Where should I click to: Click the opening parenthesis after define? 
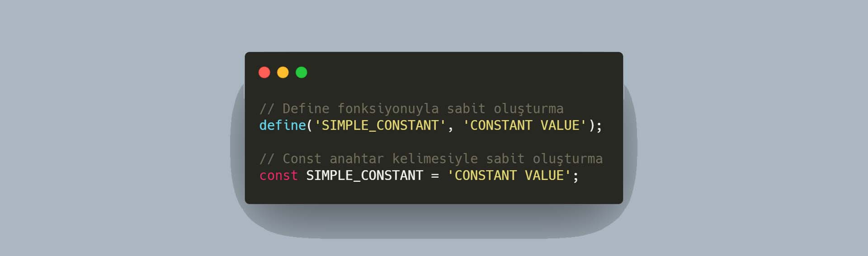click(x=310, y=125)
